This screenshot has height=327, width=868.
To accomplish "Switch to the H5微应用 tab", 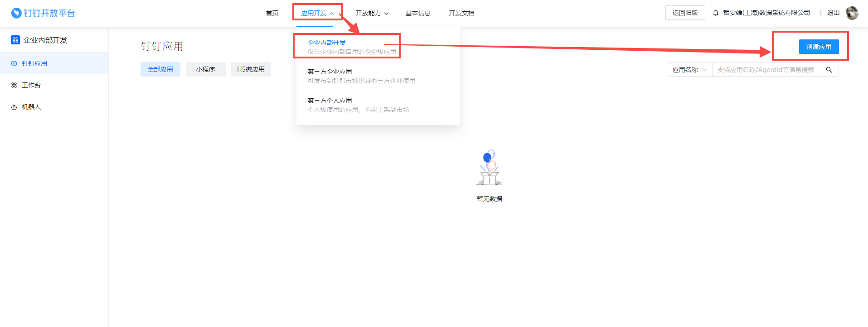I will (x=251, y=69).
